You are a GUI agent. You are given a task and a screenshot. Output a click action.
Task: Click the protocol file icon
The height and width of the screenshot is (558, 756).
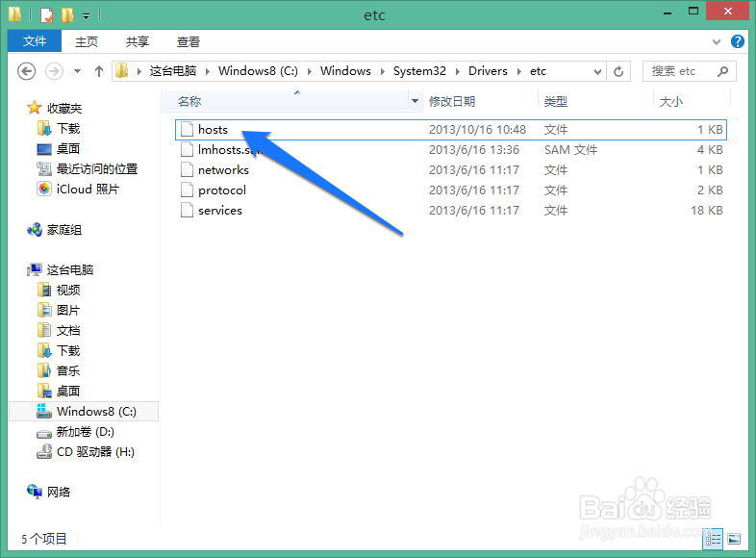(x=187, y=190)
